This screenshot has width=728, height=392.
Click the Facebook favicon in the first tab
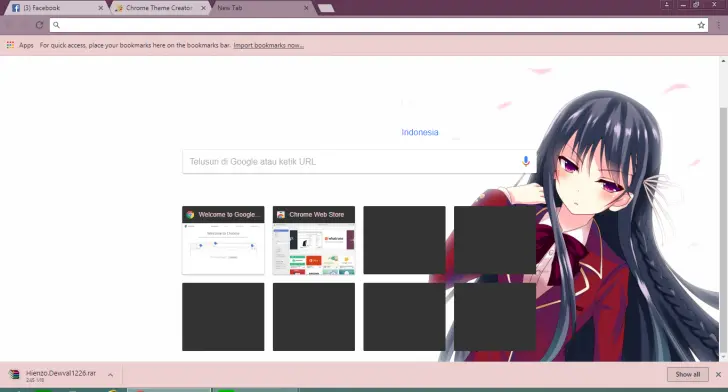[16, 8]
